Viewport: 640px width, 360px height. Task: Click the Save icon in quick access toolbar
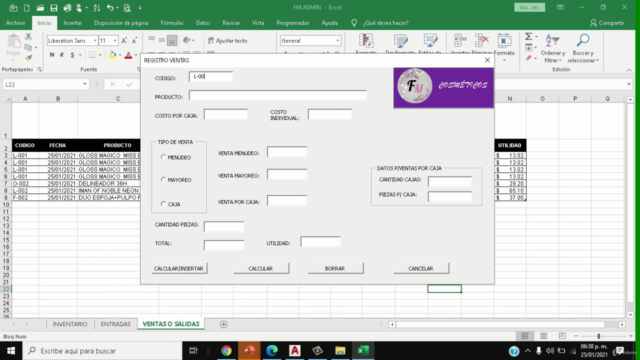(x=53, y=8)
